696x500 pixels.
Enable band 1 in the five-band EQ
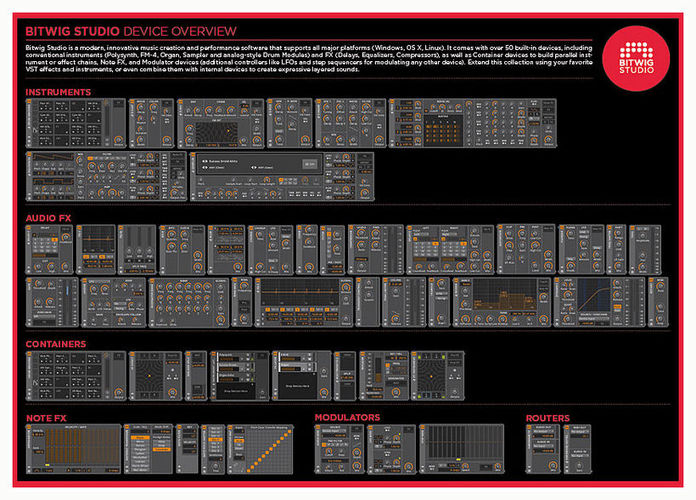(269, 309)
